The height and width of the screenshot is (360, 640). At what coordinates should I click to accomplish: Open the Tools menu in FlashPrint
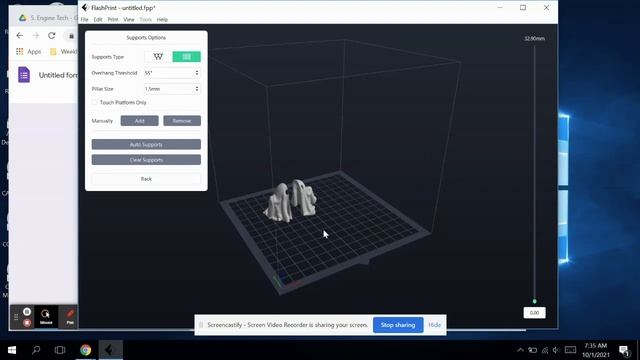coord(146,20)
